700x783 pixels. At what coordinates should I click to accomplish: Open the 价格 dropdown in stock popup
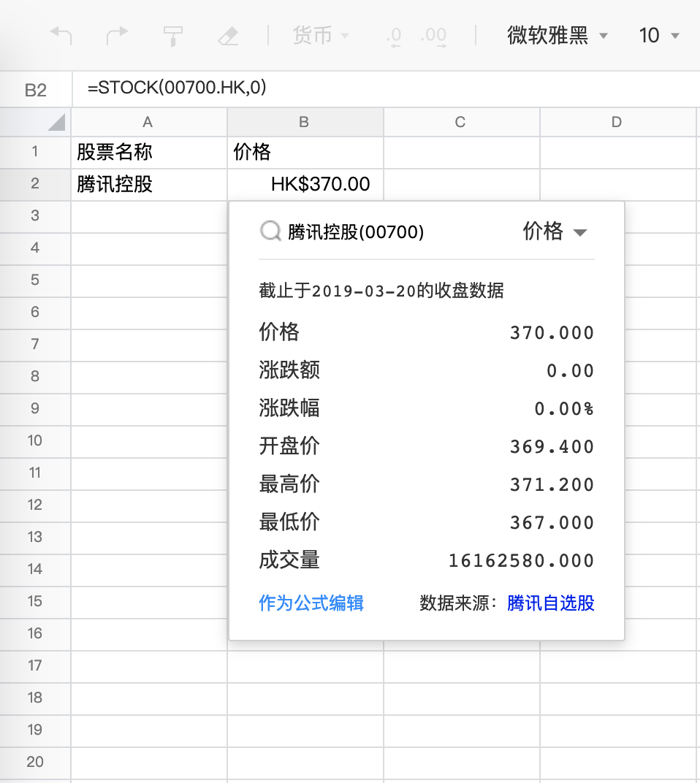[555, 232]
